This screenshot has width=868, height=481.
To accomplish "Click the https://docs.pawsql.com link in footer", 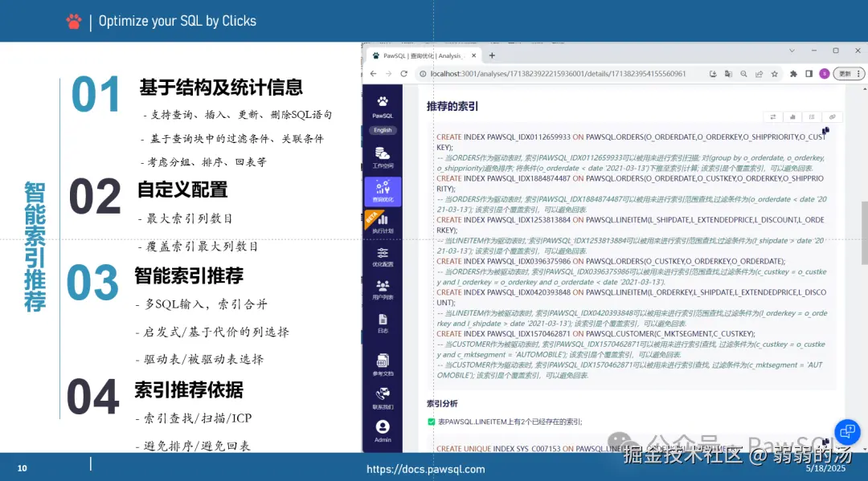I will [426, 470].
